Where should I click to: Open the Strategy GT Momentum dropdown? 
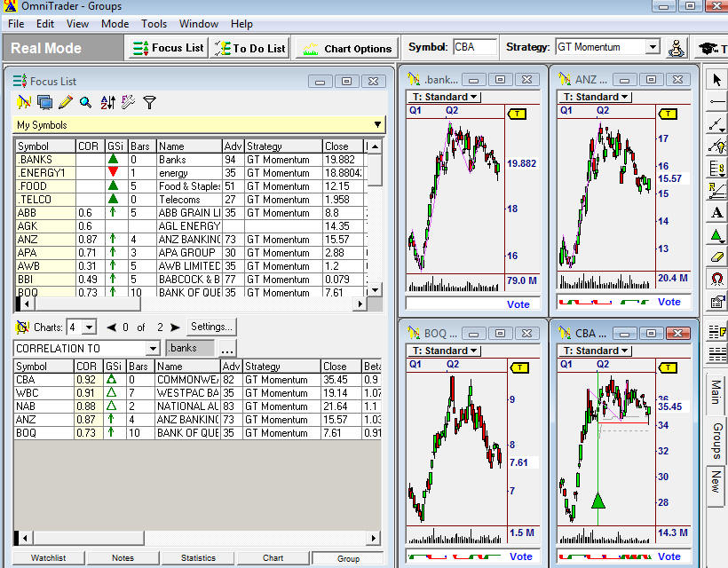(x=653, y=46)
